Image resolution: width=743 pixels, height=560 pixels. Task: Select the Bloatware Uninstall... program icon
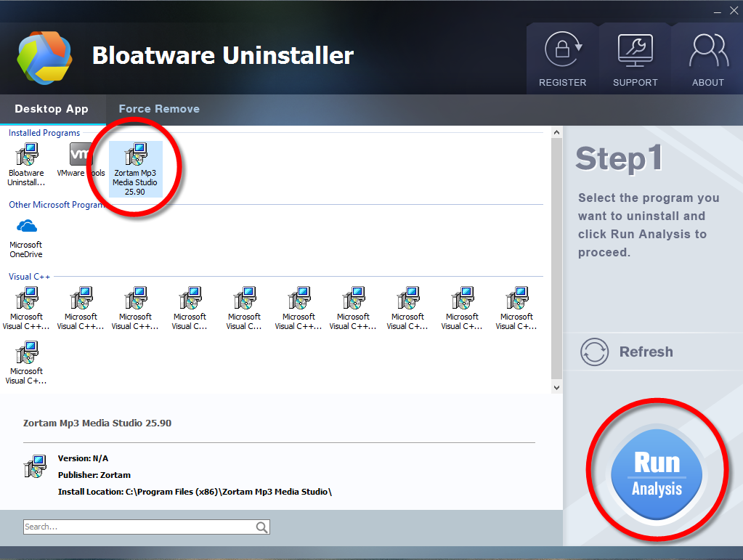(x=27, y=164)
